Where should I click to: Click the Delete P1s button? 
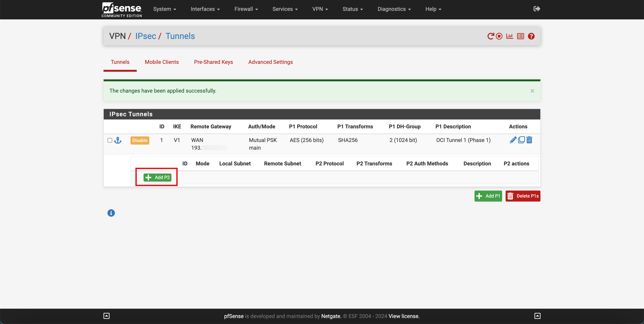click(522, 196)
